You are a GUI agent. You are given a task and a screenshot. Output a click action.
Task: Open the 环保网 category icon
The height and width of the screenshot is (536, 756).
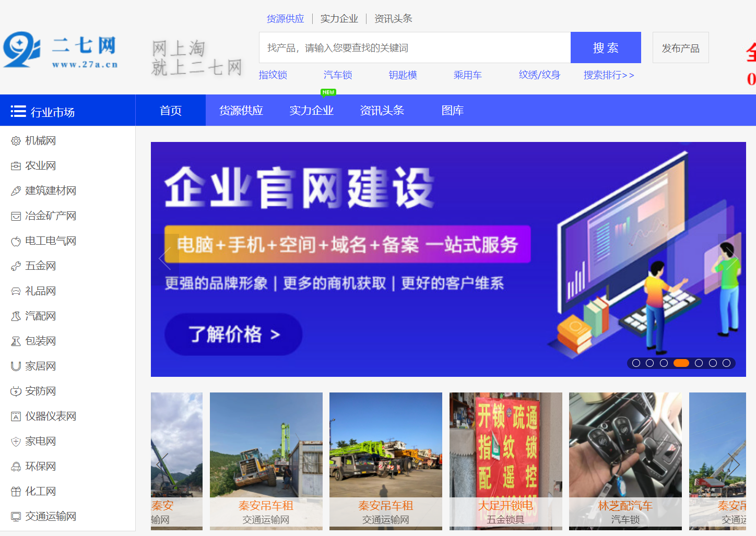[15, 466]
